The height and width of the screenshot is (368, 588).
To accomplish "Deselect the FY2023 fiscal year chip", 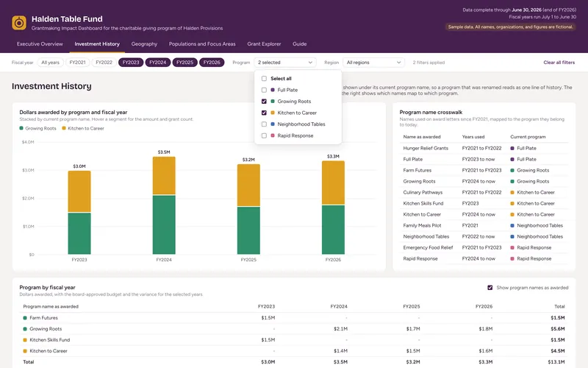I will pyautogui.click(x=131, y=63).
